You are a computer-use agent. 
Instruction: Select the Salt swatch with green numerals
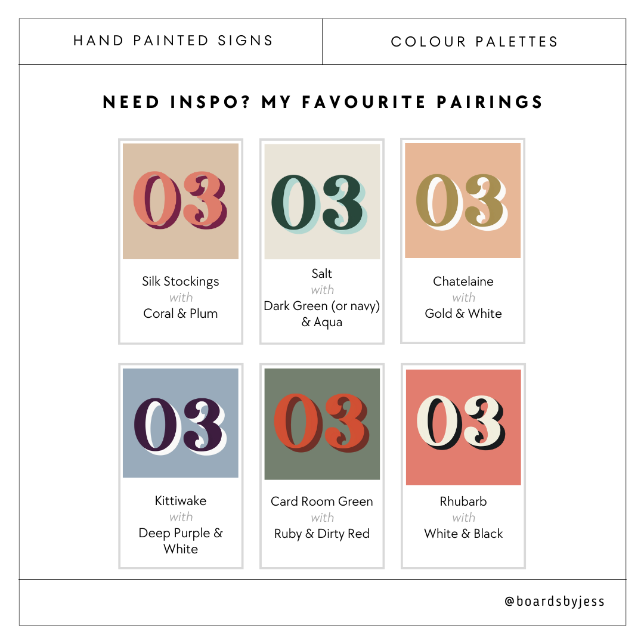click(x=322, y=202)
